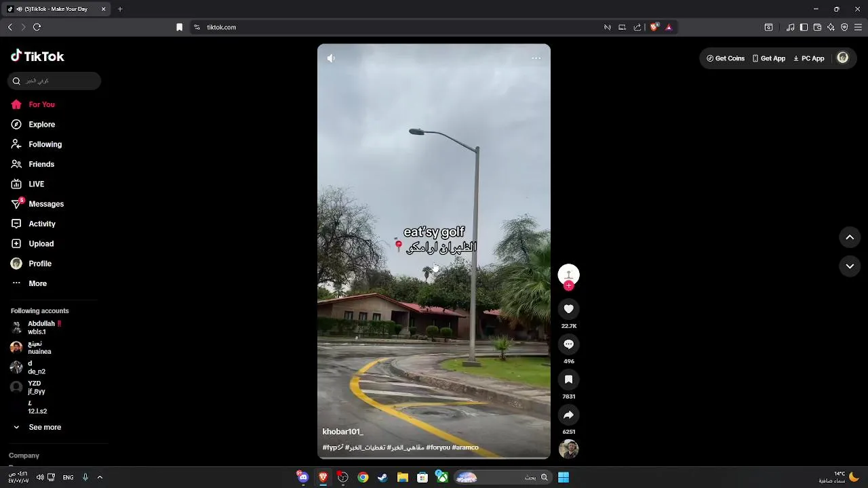The image size is (868, 488).
Task: Click the #aramco hashtag
Action: coord(465,447)
